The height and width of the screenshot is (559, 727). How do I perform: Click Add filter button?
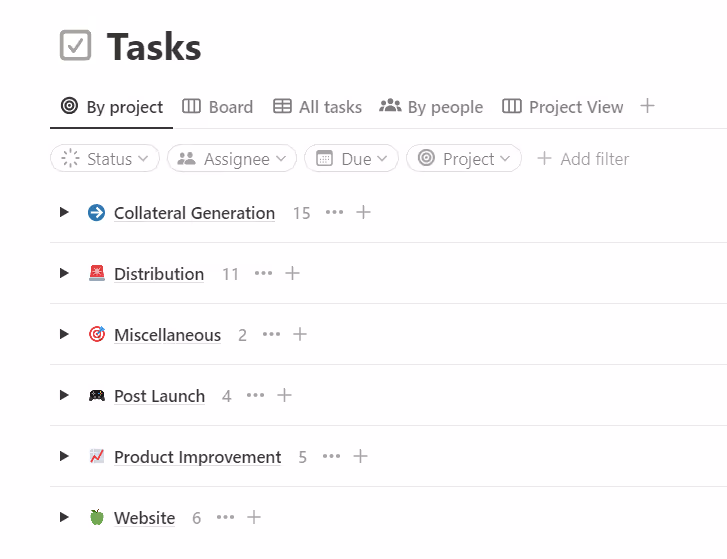coord(583,159)
